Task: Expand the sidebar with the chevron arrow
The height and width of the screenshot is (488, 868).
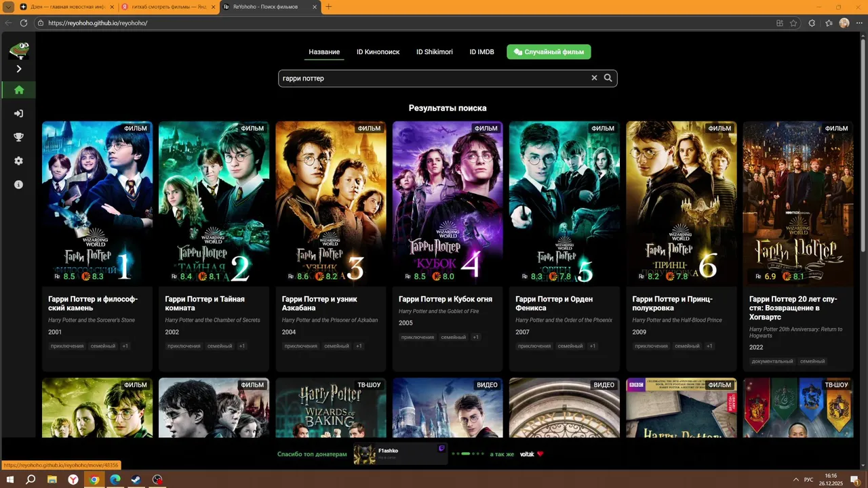Action: click(19, 68)
